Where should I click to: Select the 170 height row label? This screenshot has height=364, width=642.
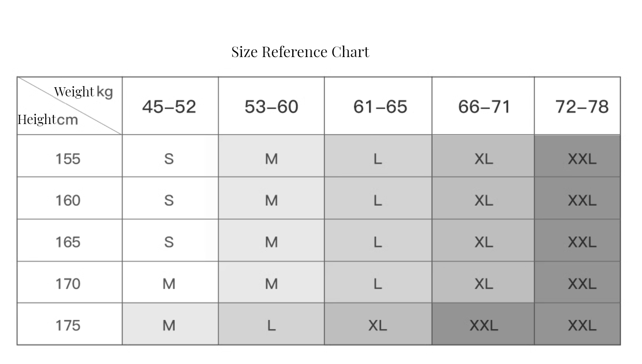70,282
